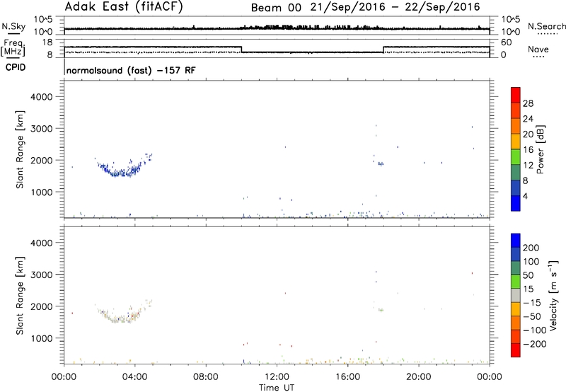Click the 'Time UT' axis title
The height and width of the screenshot is (392, 566).
pos(277,388)
